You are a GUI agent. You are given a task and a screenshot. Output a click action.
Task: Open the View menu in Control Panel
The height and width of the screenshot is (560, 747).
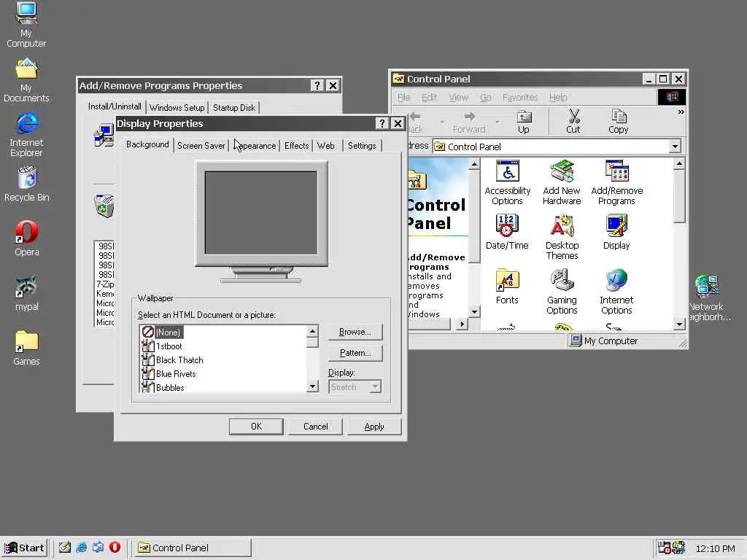click(x=458, y=97)
